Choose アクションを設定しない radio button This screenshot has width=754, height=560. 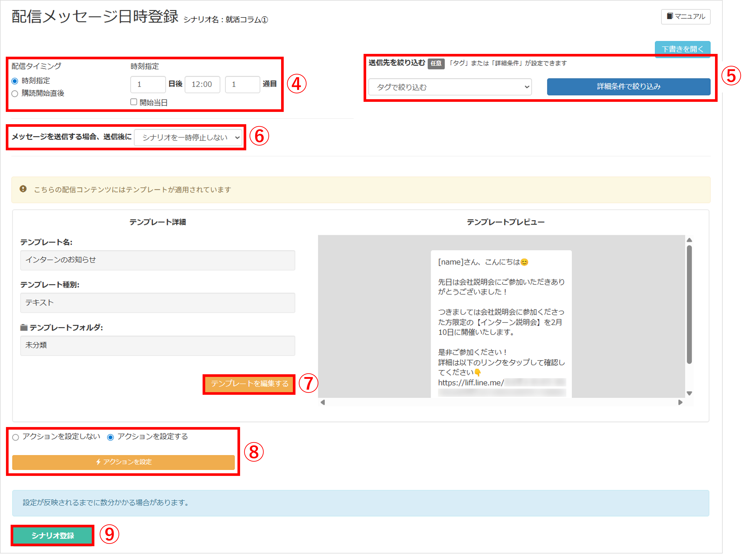pos(16,437)
